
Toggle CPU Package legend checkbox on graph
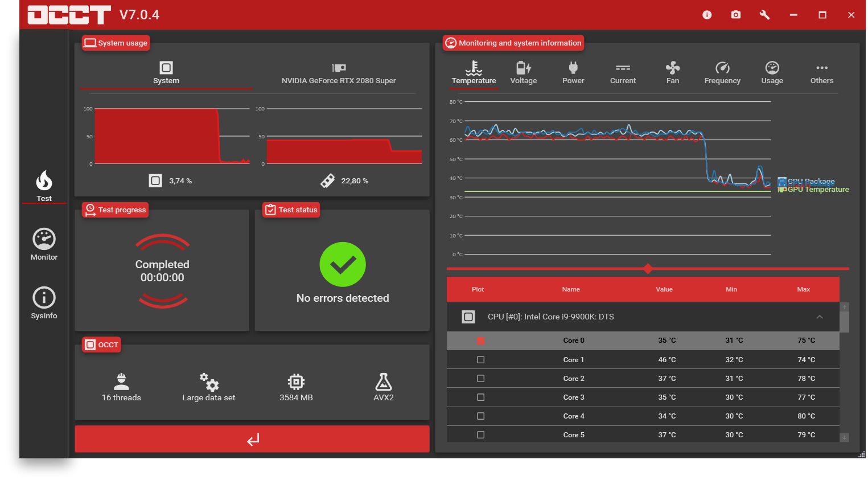[782, 182]
